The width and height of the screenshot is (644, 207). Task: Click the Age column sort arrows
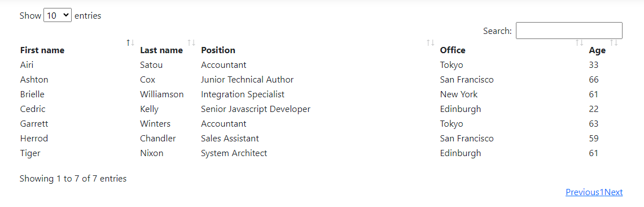coord(614,42)
